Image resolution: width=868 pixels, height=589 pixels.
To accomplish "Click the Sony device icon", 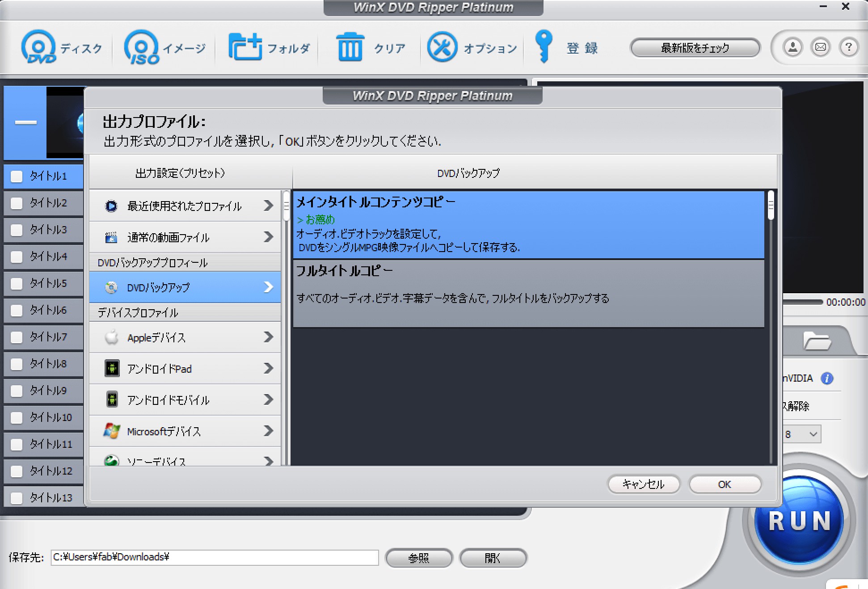I will click(x=111, y=460).
